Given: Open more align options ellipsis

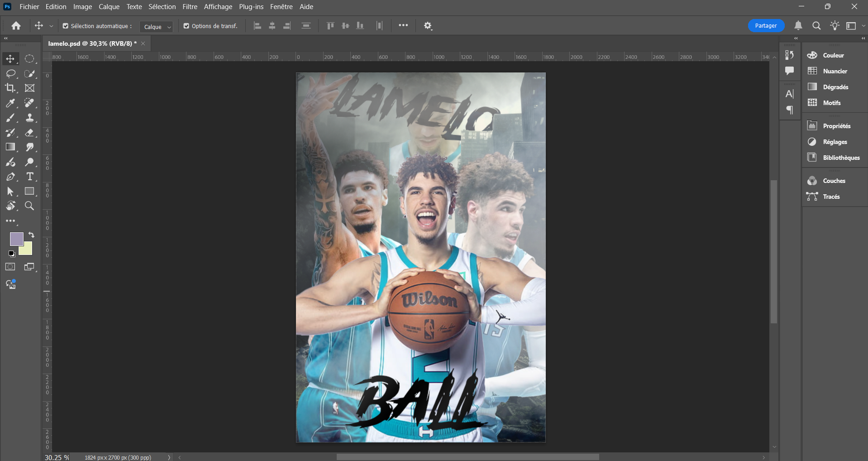Looking at the screenshot, I should pyautogui.click(x=403, y=25).
